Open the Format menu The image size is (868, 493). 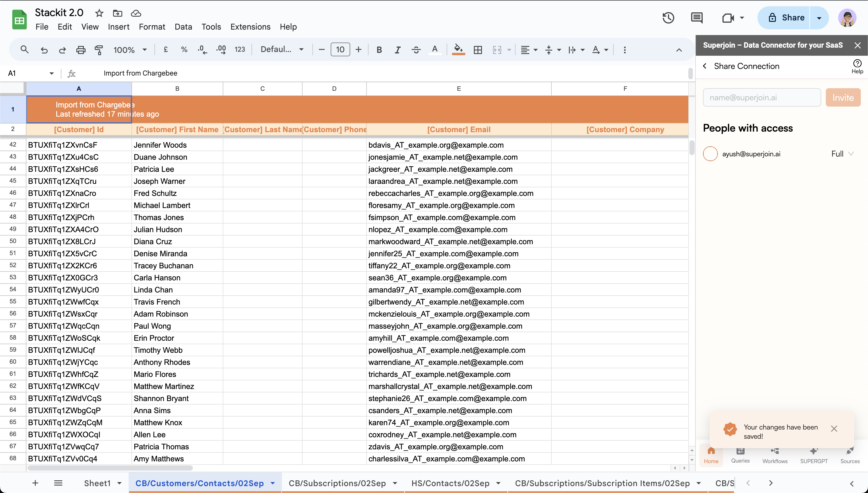(152, 27)
